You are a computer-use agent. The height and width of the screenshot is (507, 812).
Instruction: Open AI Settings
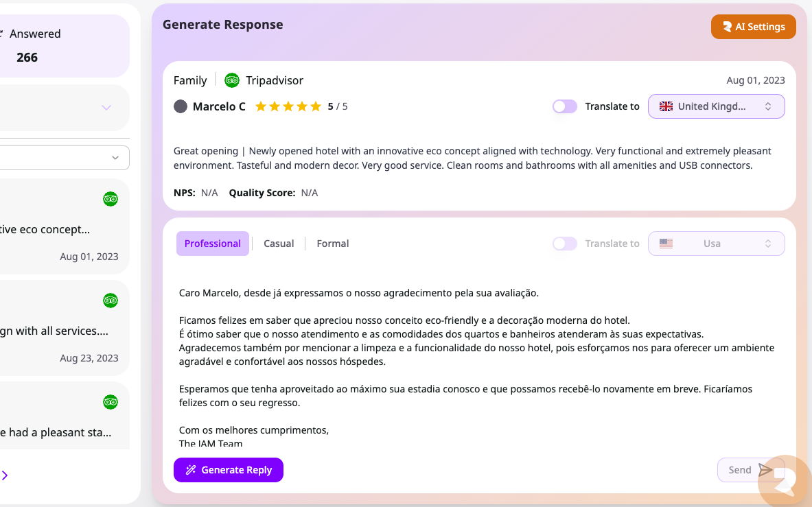(753, 27)
